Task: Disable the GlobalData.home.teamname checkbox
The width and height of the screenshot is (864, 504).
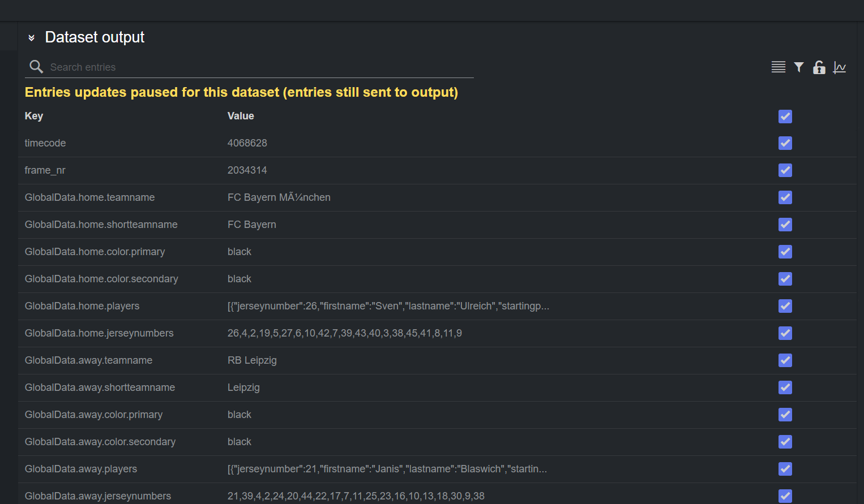Action: pos(785,197)
